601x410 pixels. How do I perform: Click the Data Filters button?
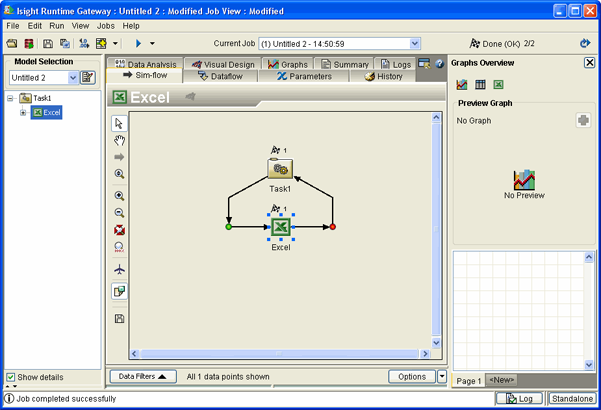142,376
